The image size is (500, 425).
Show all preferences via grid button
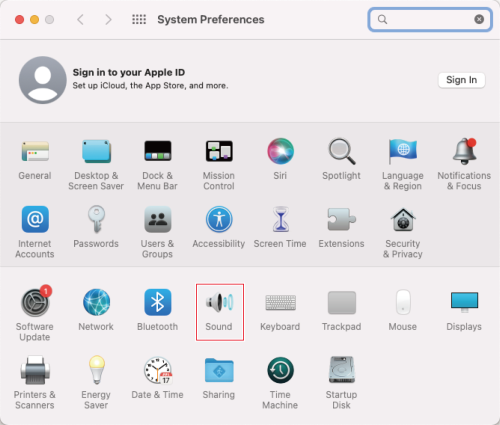click(139, 19)
